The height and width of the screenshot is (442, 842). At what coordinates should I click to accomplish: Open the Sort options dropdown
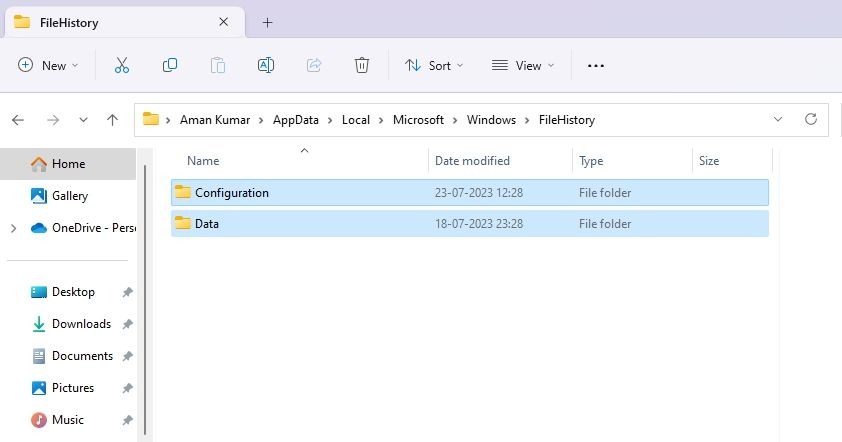[x=434, y=66]
